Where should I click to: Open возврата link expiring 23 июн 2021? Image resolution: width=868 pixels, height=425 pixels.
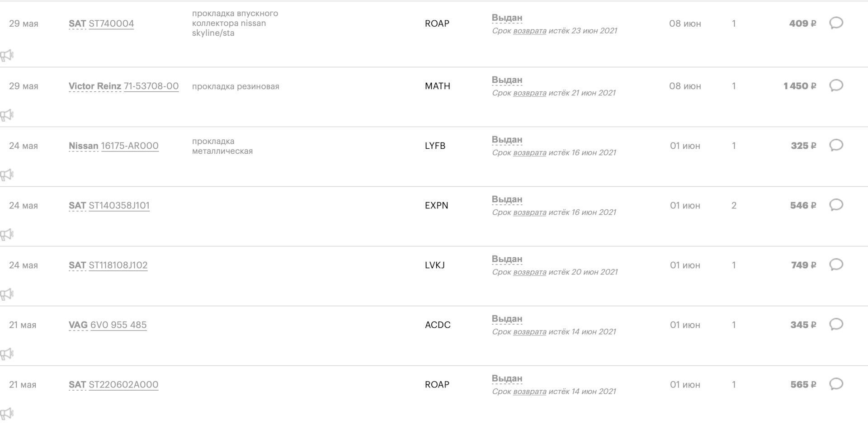click(x=529, y=31)
